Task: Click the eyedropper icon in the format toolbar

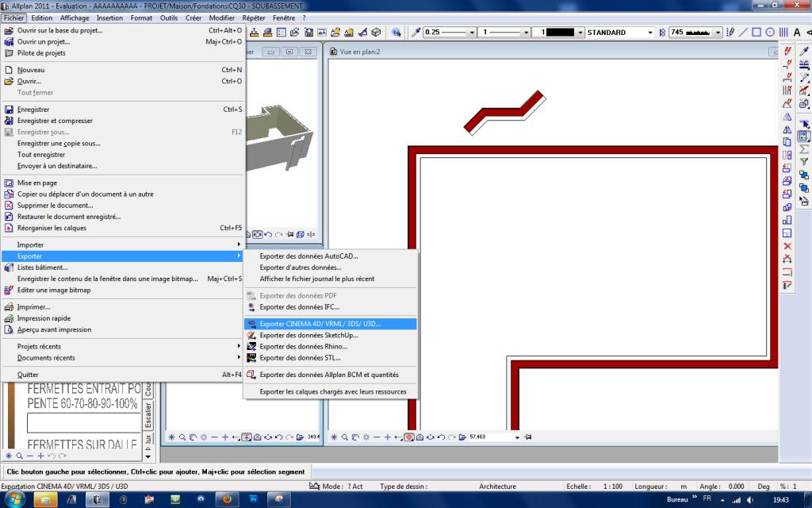Action: [x=416, y=32]
